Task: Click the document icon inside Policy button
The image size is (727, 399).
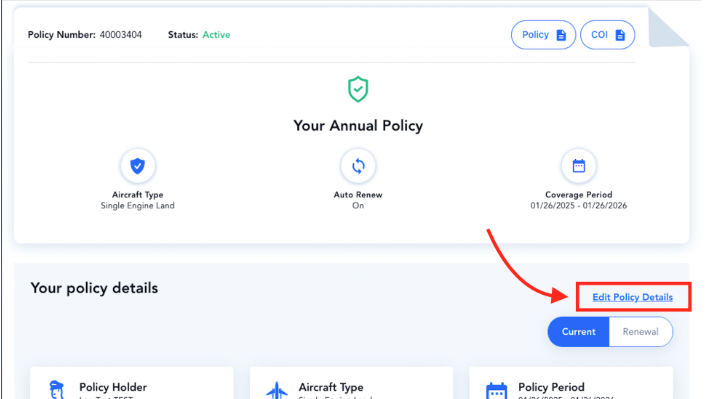Action: pyautogui.click(x=561, y=35)
